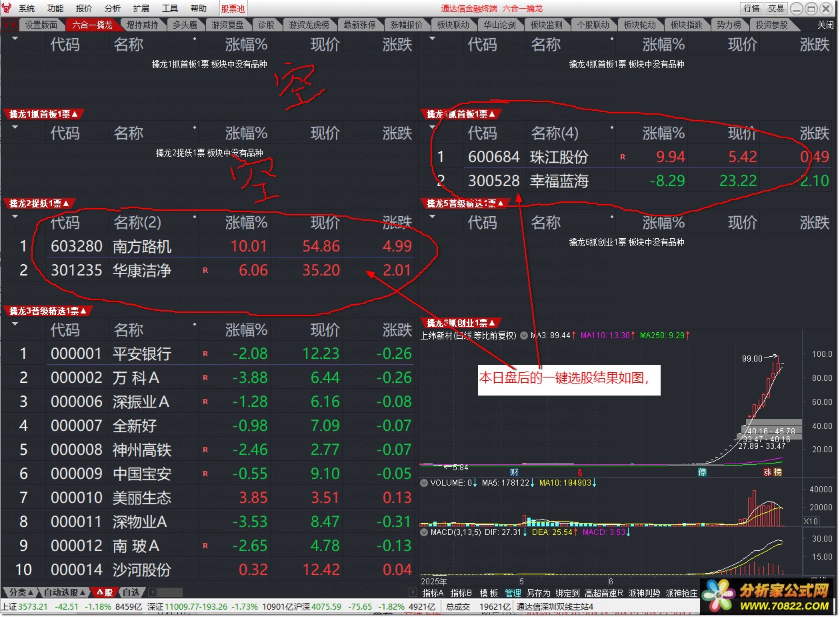The image size is (840, 617).
Task: Click the R marker beside 中国宝安
Action: pyautogui.click(x=205, y=474)
